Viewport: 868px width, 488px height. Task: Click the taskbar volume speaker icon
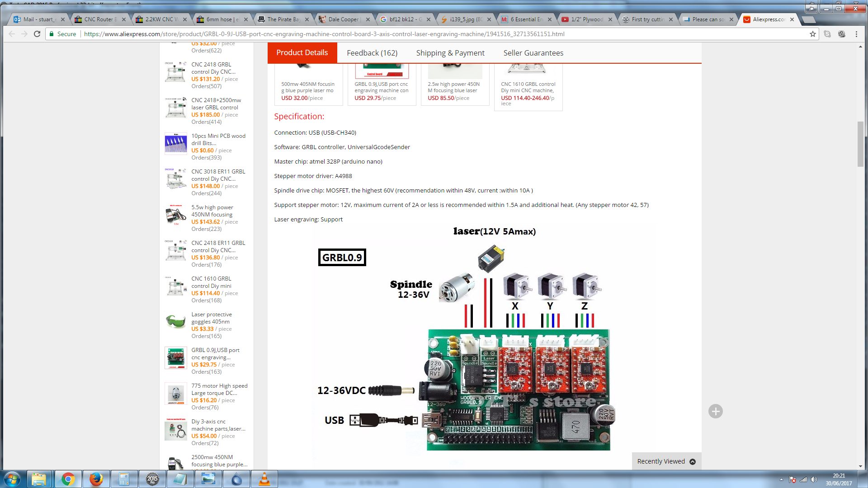click(x=814, y=479)
